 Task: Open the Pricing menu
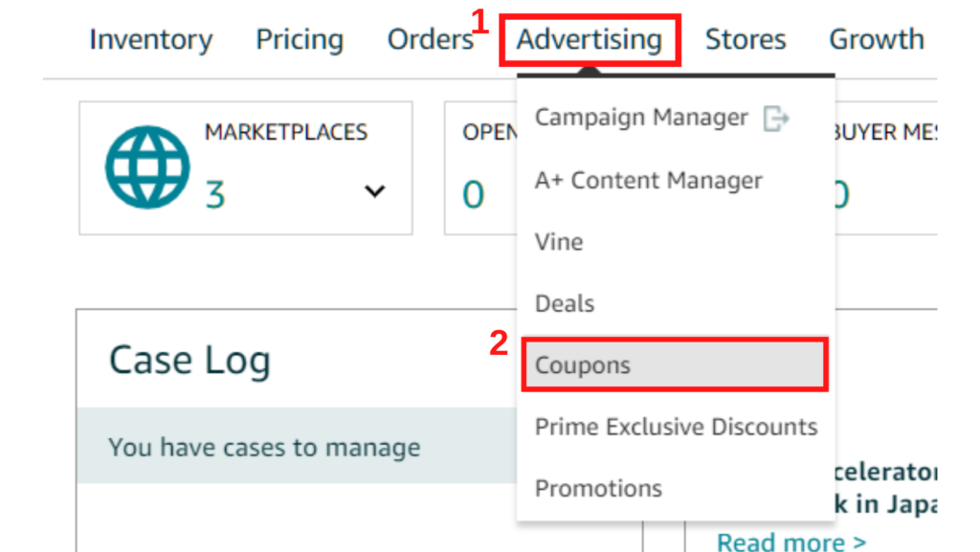pos(300,39)
